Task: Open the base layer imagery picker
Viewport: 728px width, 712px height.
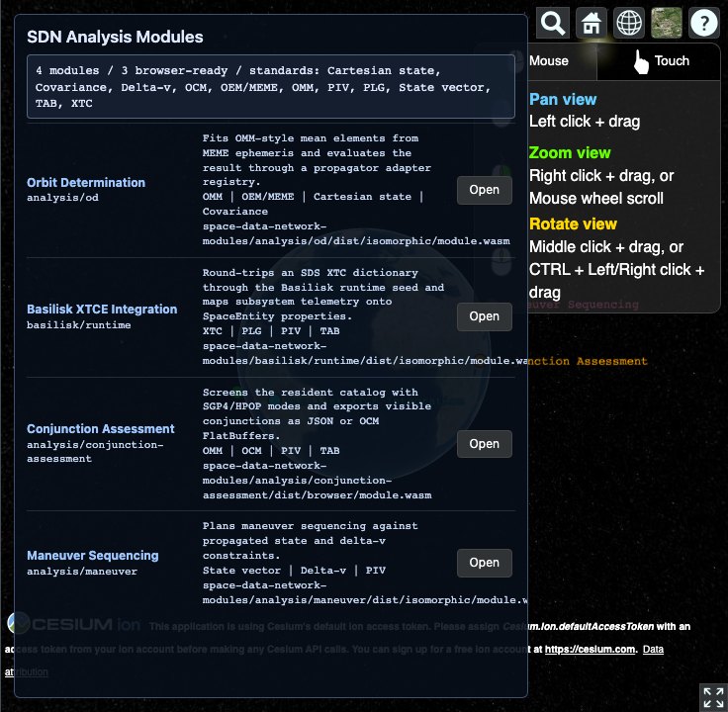Action: [667, 23]
